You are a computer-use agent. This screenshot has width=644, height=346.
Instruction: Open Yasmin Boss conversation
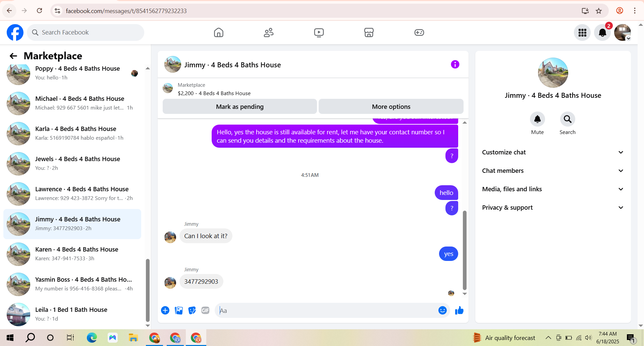pyautogui.click(x=72, y=284)
